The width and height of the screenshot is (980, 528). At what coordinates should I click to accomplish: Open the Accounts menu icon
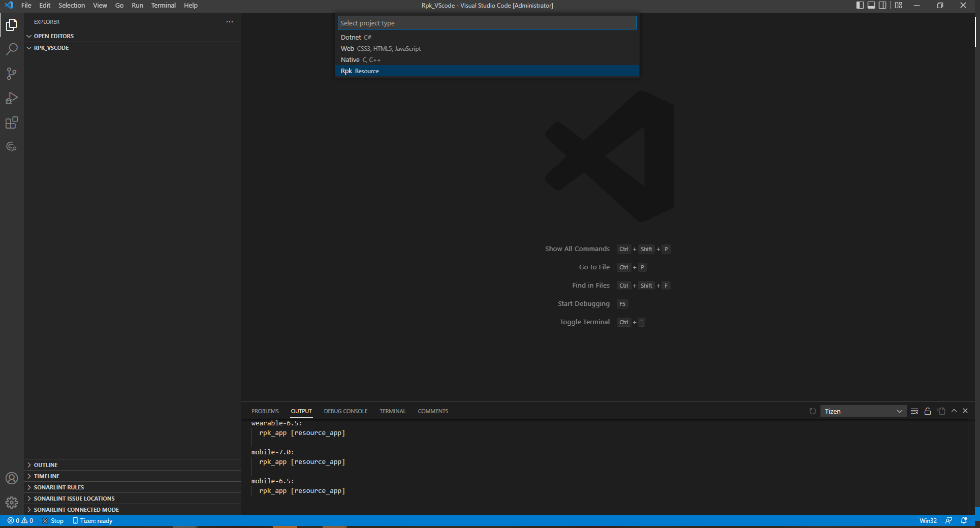(12, 478)
